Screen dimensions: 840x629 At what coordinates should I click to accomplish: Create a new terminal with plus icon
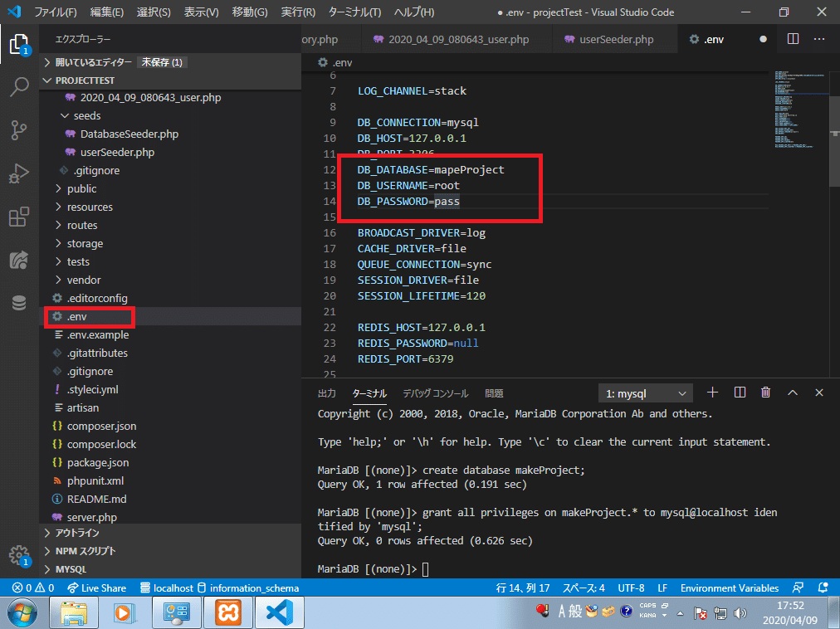[x=712, y=393]
